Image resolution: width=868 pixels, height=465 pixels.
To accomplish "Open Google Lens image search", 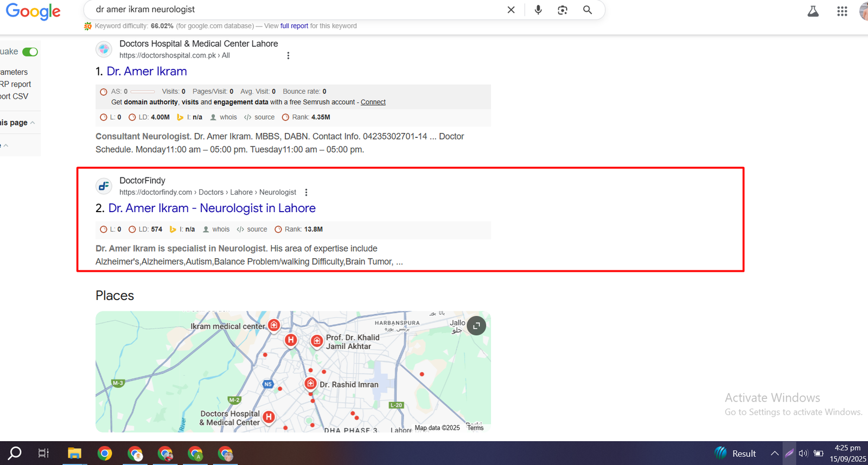I will click(x=563, y=10).
